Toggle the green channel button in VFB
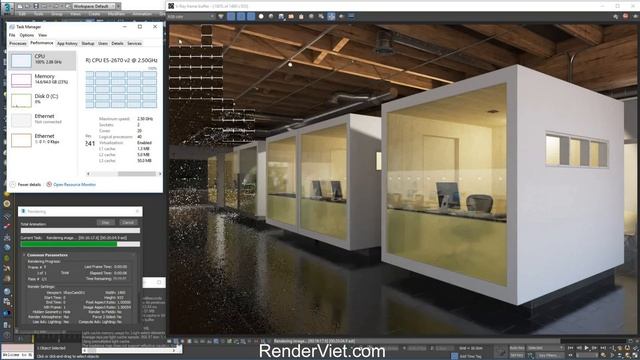The width and height of the screenshot is (640, 360). point(241,16)
